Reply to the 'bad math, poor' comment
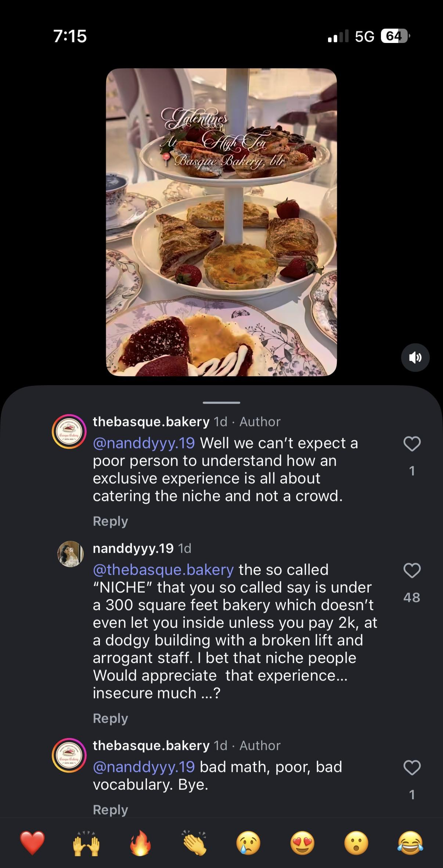 [110, 810]
